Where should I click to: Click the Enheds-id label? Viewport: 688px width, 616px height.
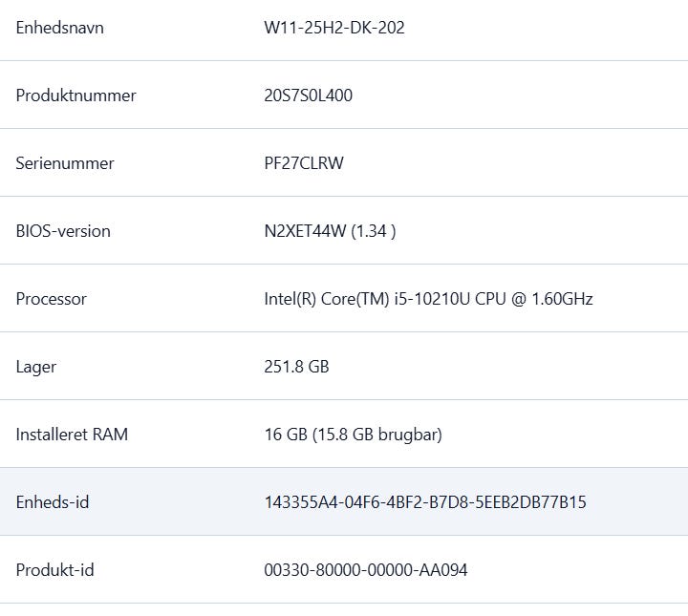[53, 502]
